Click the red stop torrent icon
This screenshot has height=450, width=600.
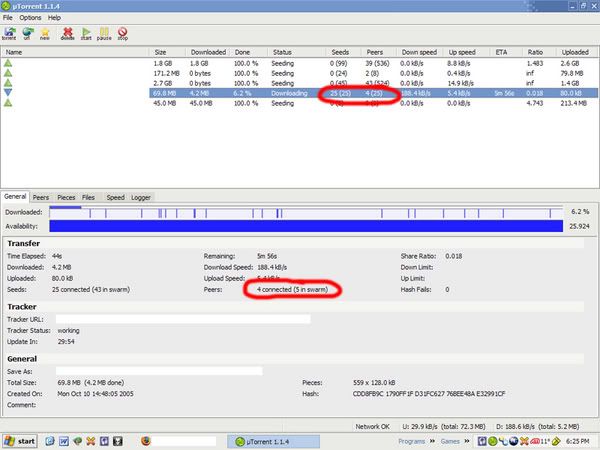tap(122, 33)
